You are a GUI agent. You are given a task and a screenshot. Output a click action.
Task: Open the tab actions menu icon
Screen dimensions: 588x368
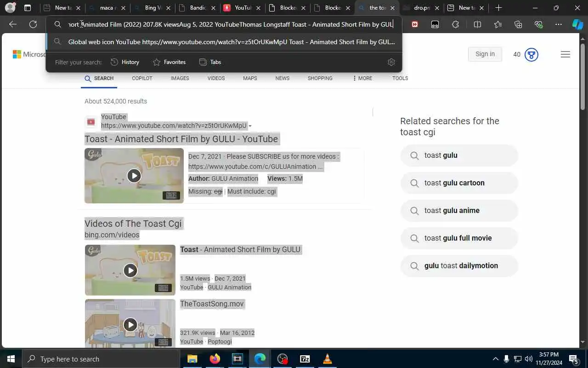click(x=28, y=8)
